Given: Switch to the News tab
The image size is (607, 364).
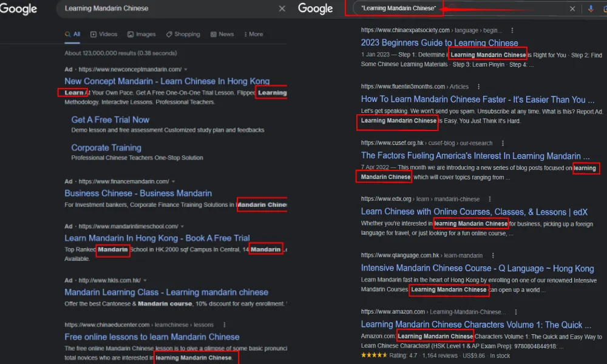Looking at the screenshot, I should (222, 34).
